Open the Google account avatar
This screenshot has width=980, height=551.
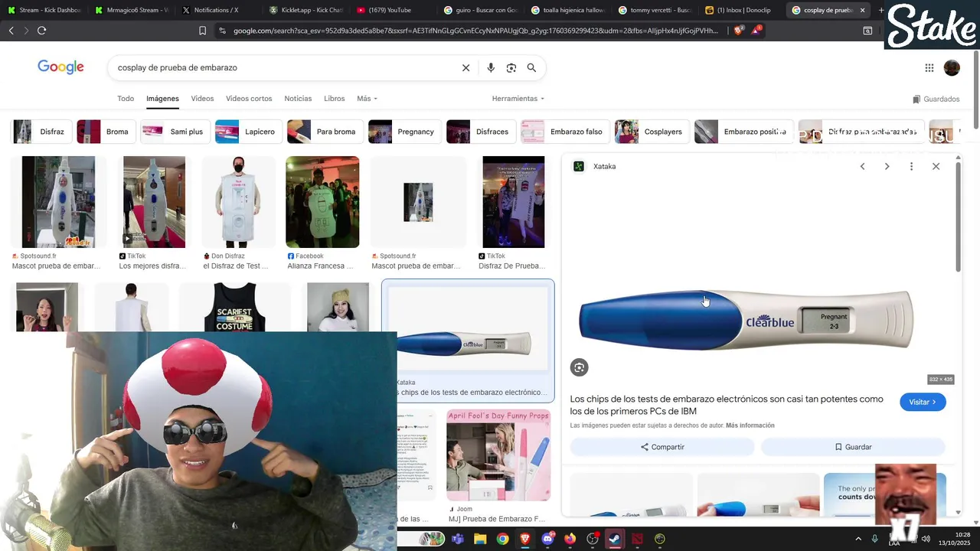[x=952, y=67]
